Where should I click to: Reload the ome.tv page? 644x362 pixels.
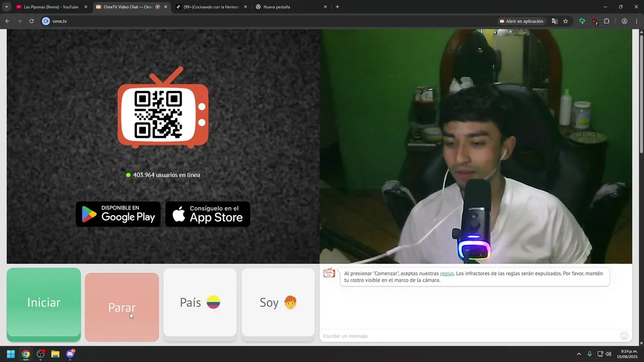click(31, 21)
